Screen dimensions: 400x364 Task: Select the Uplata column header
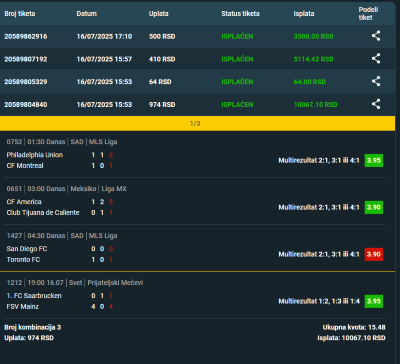coord(159,14)
